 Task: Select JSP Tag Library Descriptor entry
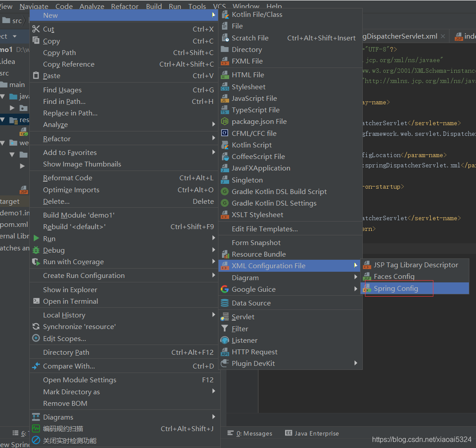point(415,265)
